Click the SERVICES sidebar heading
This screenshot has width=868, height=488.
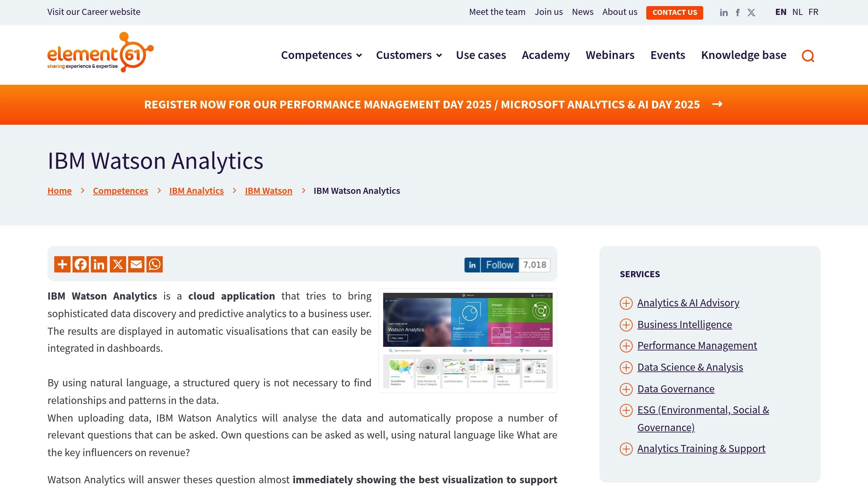(x=640, y=274)
